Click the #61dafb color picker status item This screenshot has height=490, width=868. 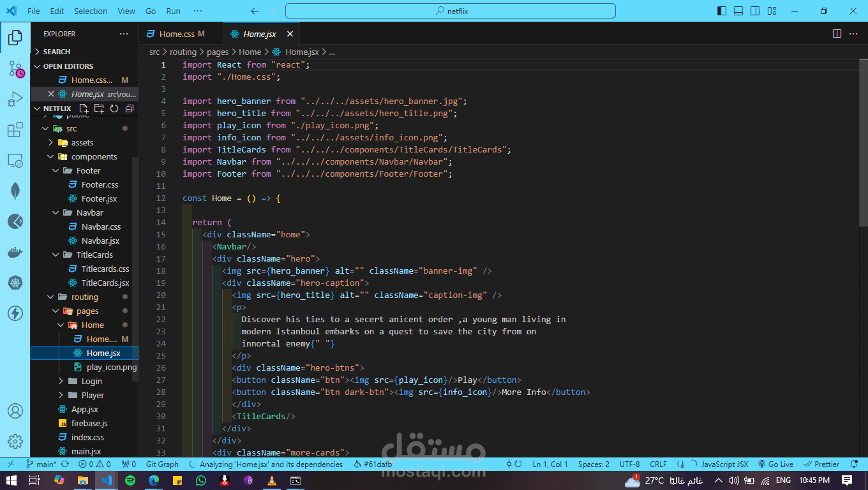(373, 464)
